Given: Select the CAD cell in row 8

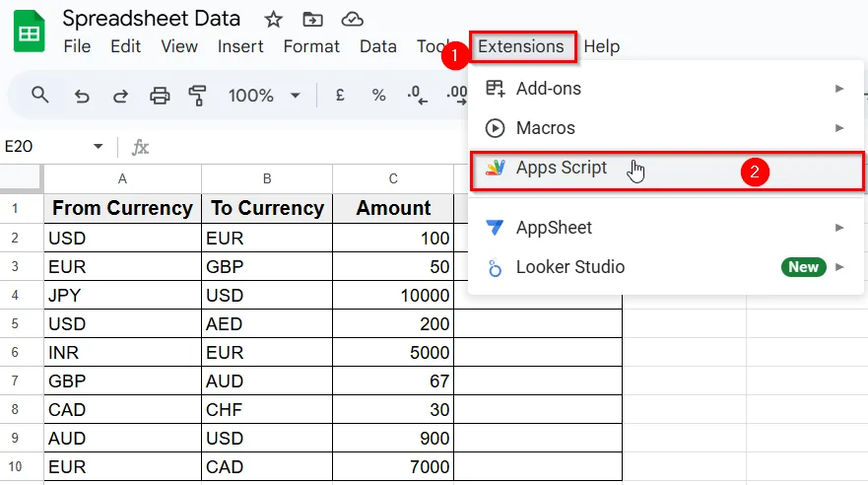Looking at the screenshot, I should coord(122,409).
